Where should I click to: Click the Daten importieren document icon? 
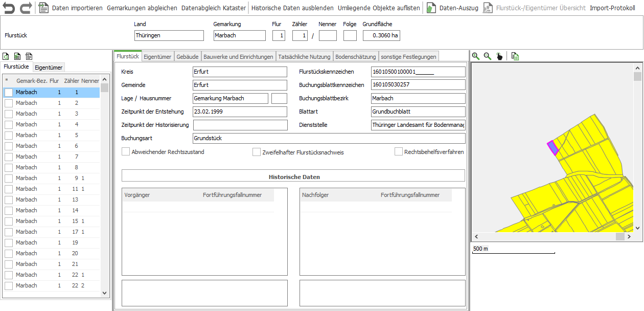click(x=44, y=8)
